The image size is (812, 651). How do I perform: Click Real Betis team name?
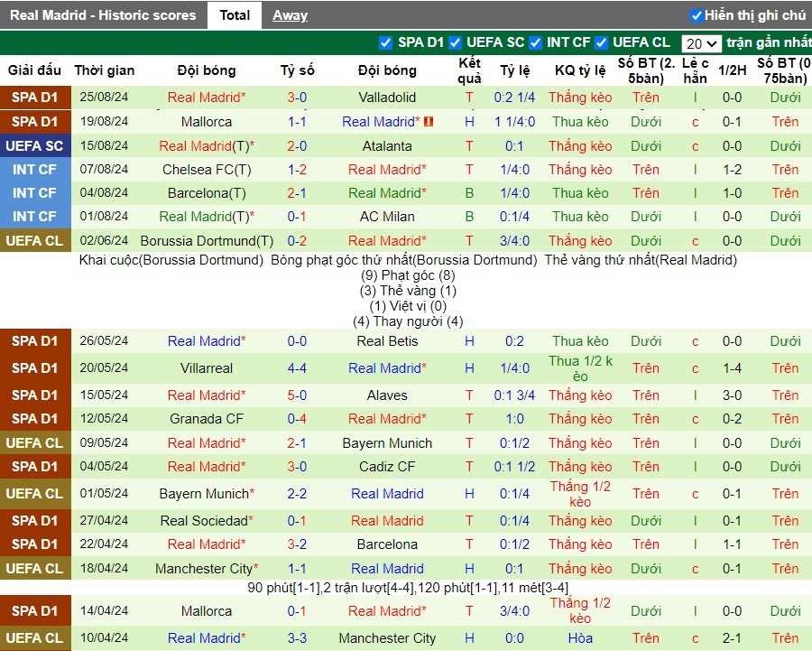[387, 341]
